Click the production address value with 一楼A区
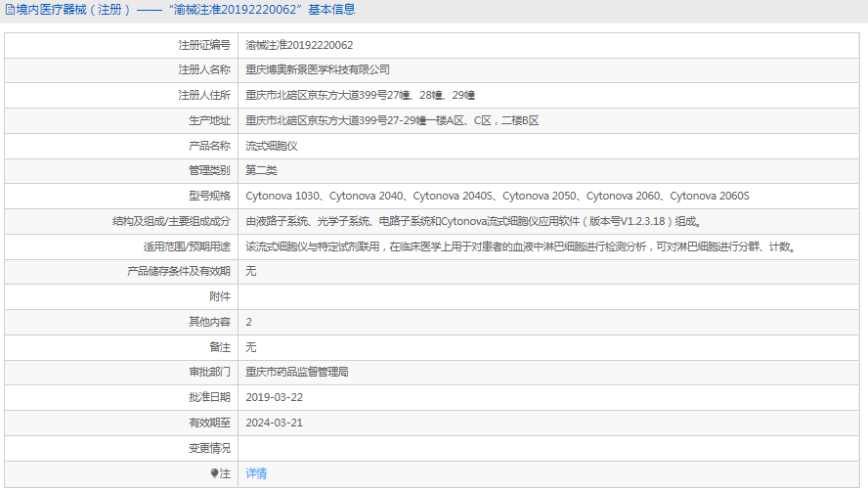The image size is (868, 490). [x=392, y=120]
